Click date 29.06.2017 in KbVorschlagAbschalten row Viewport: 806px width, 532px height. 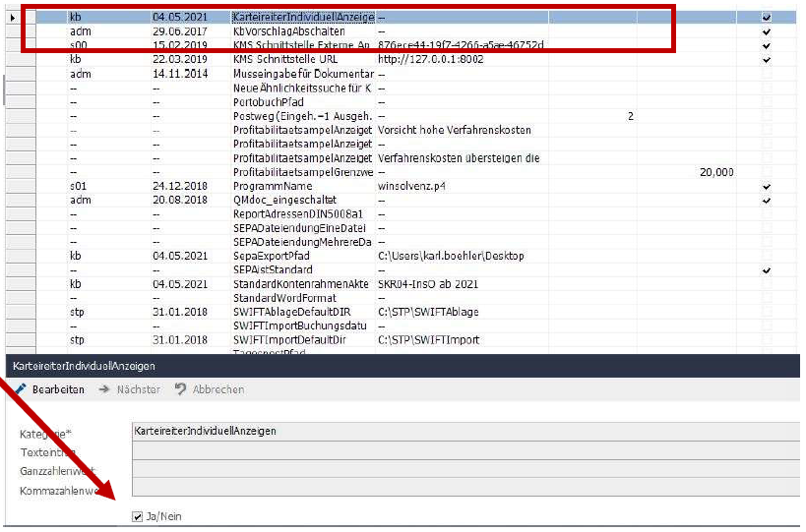tap(180, 31)
